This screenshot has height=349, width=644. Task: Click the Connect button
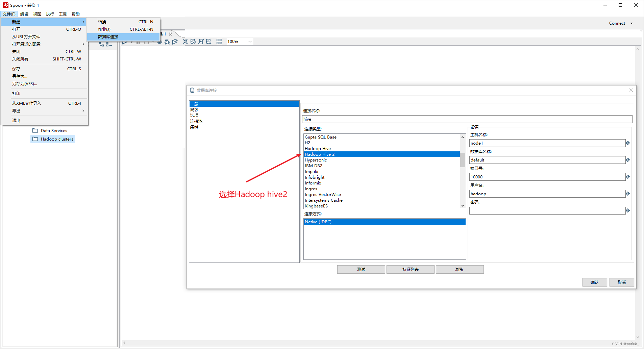(x=617, y=23)
